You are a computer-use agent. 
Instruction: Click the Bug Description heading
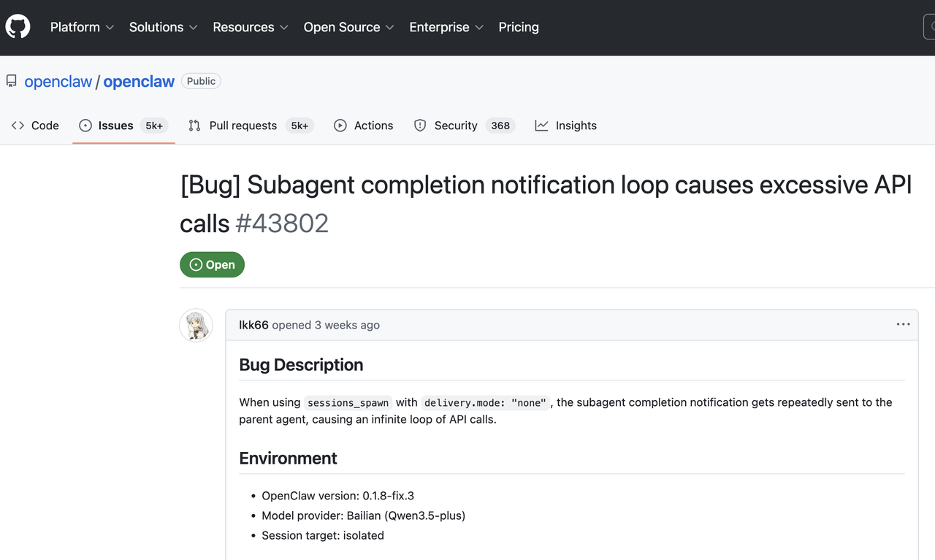point(301,365)
